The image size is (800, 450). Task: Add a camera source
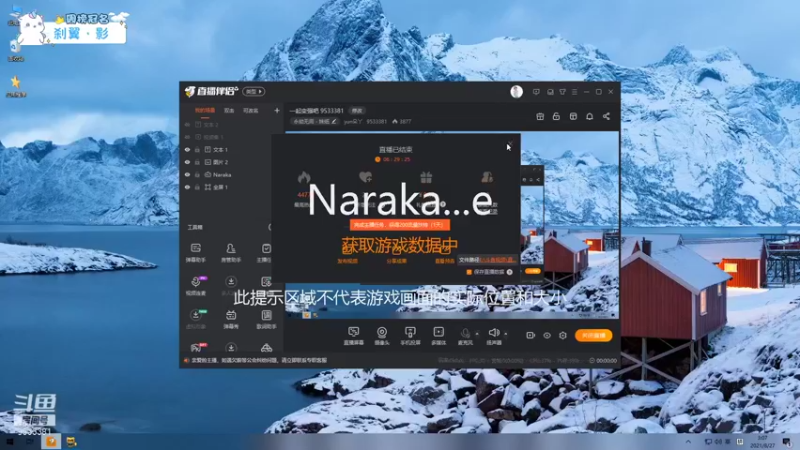point(382,336)
